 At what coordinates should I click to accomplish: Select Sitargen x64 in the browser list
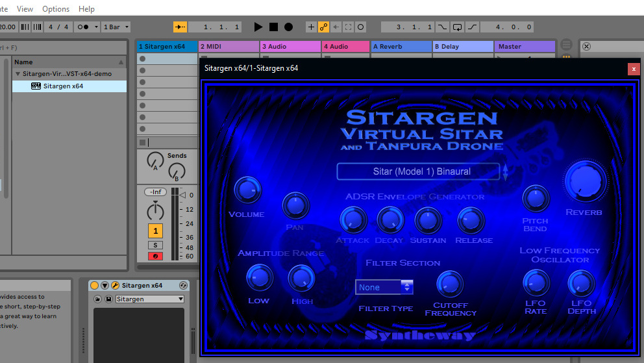(69, 86)
